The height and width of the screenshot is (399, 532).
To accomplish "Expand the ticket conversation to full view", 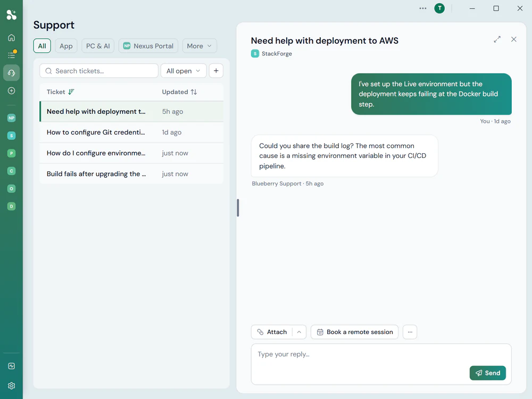I will pos(497,39).
